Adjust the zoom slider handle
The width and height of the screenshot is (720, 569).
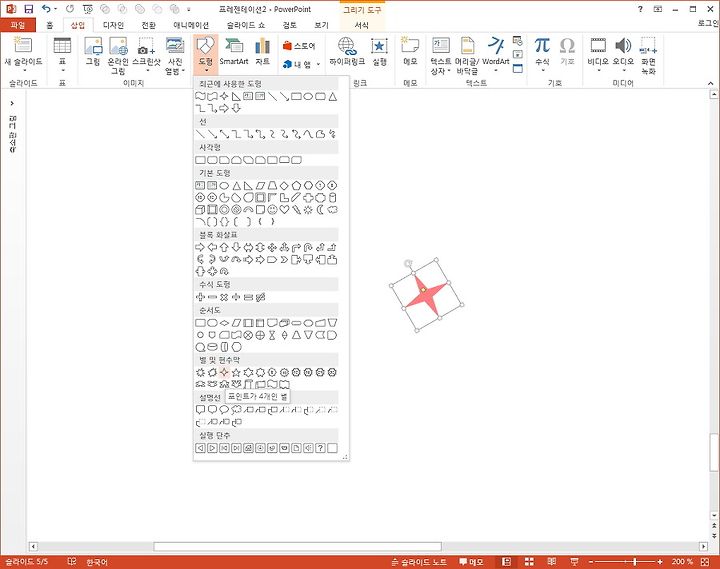pos(635,562)
